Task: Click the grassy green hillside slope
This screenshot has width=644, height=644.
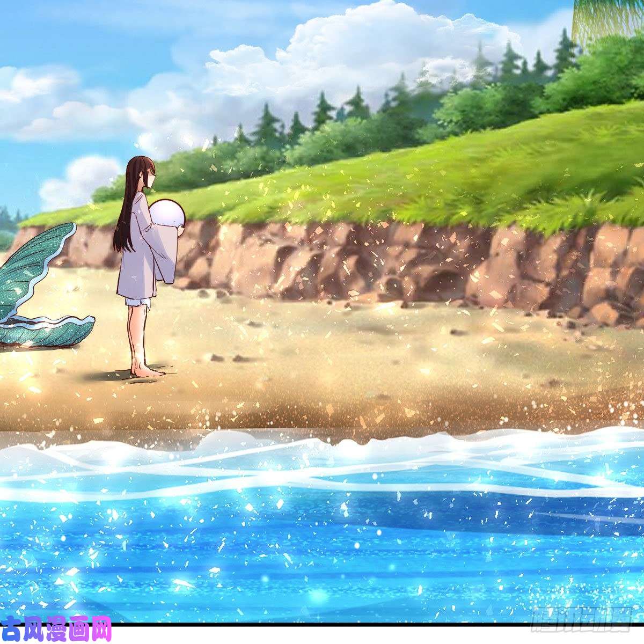Action: pyautogui.click(x=456, y=177)
